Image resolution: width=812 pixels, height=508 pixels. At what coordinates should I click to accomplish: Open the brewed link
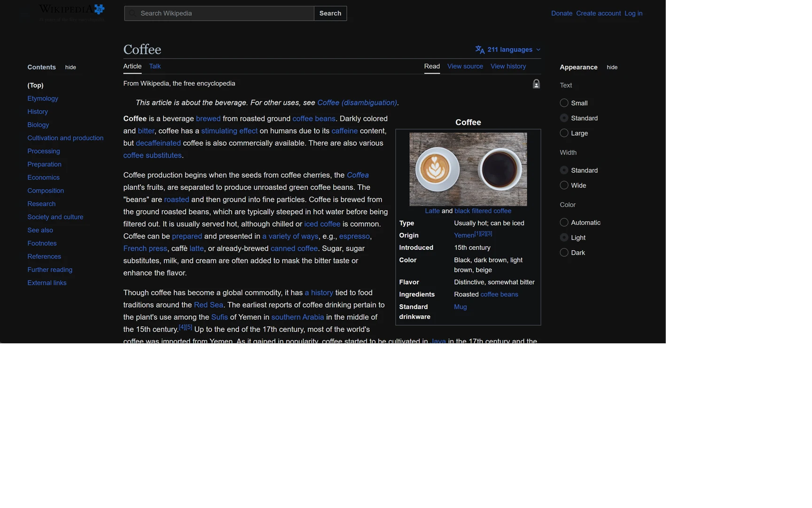pos(208,119)
